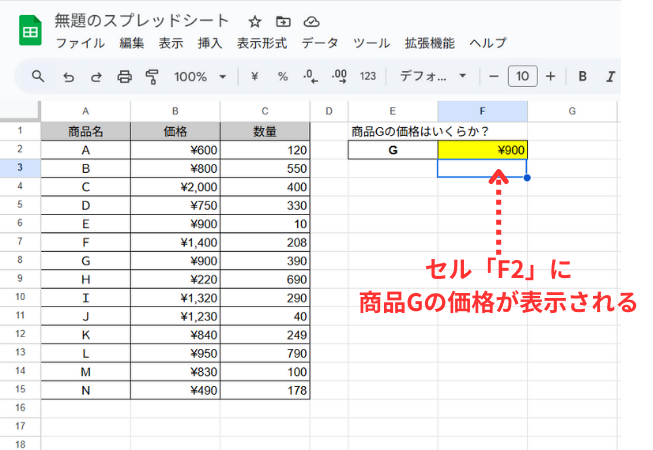Image resolution: width=653 pixels, height=450 pixels.
Task: Open the 拡張機能 menu
Action: tap(429, 43)
